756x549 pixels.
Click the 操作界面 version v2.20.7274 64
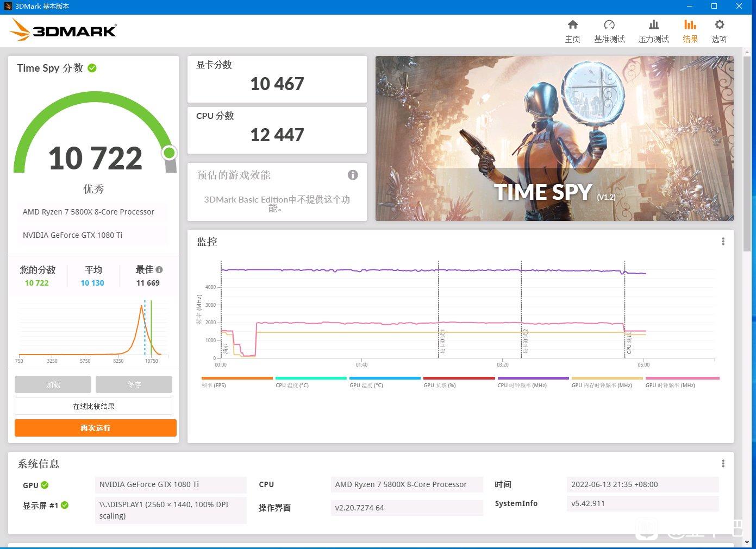coord(407,508)
